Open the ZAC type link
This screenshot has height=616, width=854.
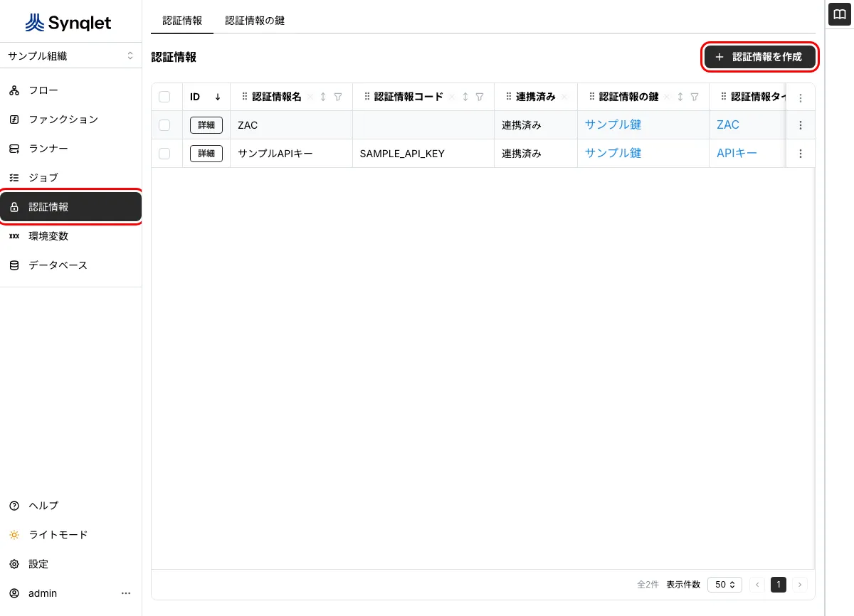pos(728,124)
